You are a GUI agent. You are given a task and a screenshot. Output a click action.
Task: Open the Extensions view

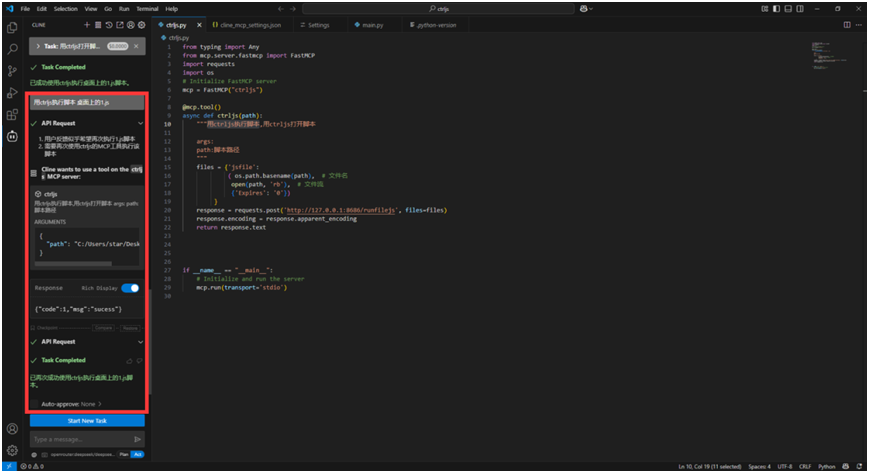coord(12,115)
